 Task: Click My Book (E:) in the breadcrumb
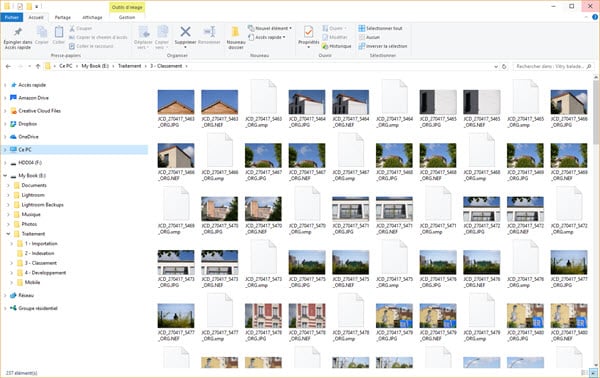click(95, 66)
